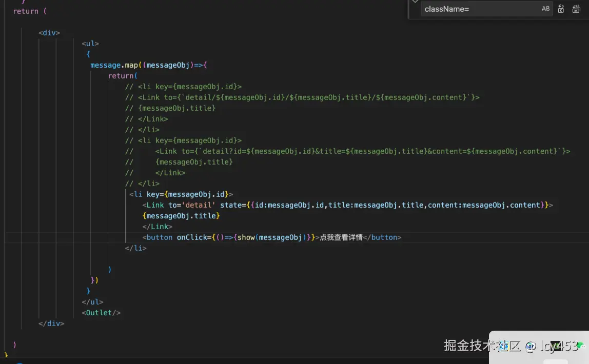
Task: Click the className= replace input field
Action: [477, 9]
